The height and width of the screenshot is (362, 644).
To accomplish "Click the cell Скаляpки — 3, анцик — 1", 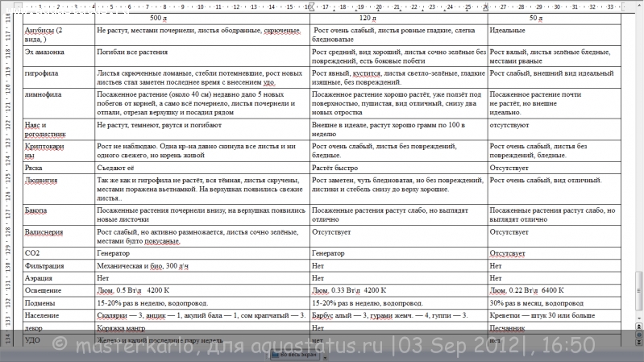I will pyautogui.click(x=202, y=315).
